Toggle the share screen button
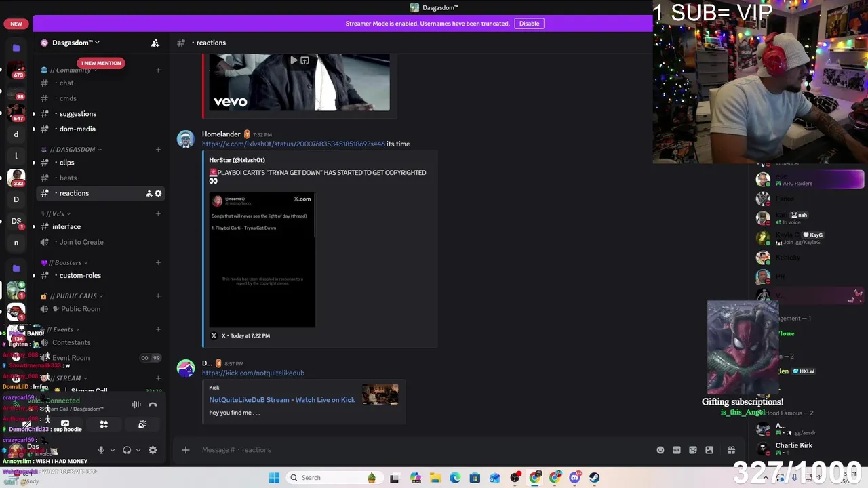Image resolution: width=868 pixels, height=488 pixels. click(65, 424)
